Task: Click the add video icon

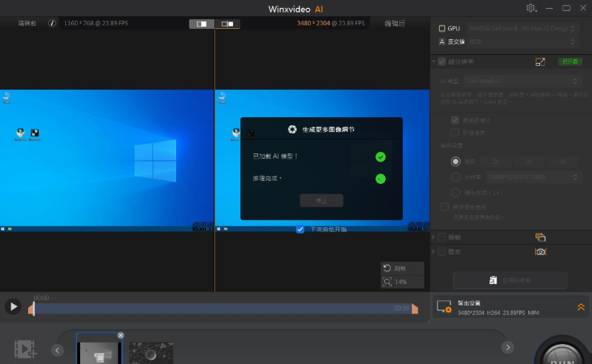Action: pos(25,349)
